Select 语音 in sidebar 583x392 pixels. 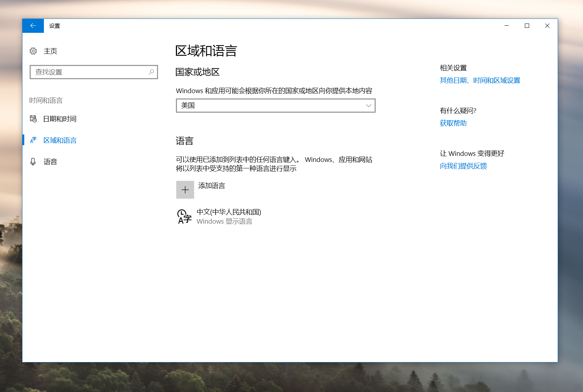50,162
